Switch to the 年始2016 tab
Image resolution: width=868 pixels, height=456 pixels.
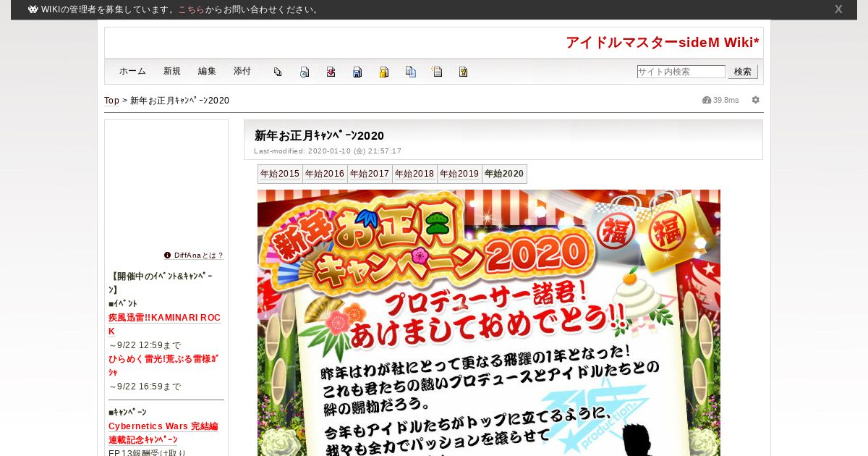[x=325, y=174]
